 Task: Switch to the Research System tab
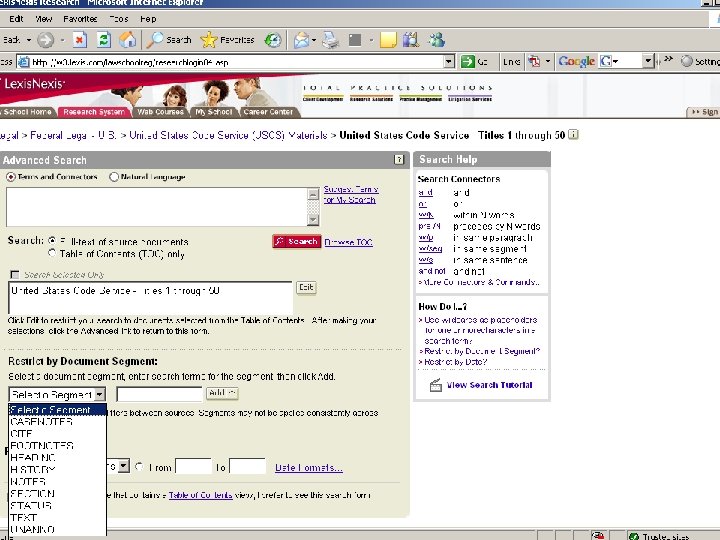point(94,112)
